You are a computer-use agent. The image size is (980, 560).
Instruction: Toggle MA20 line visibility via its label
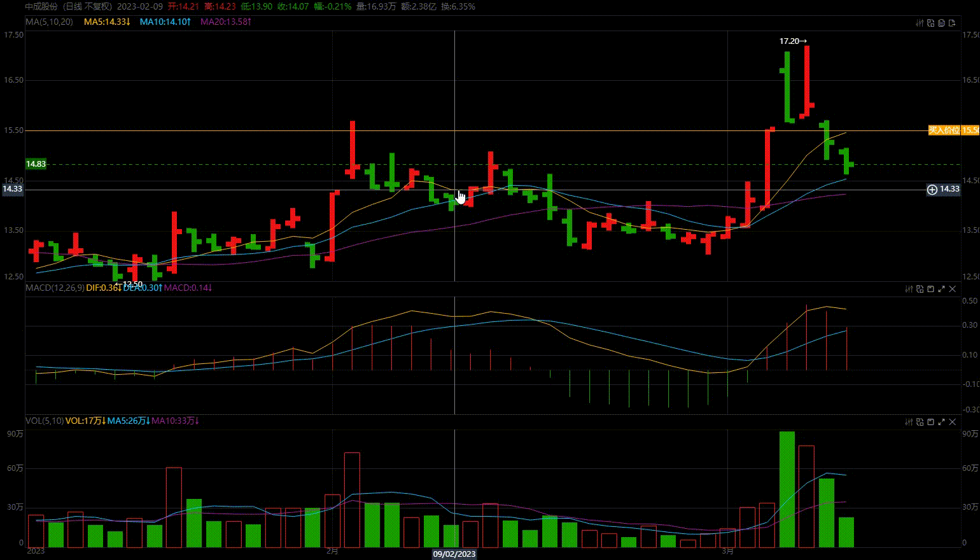pyautogui.click(x=225, y=22)
